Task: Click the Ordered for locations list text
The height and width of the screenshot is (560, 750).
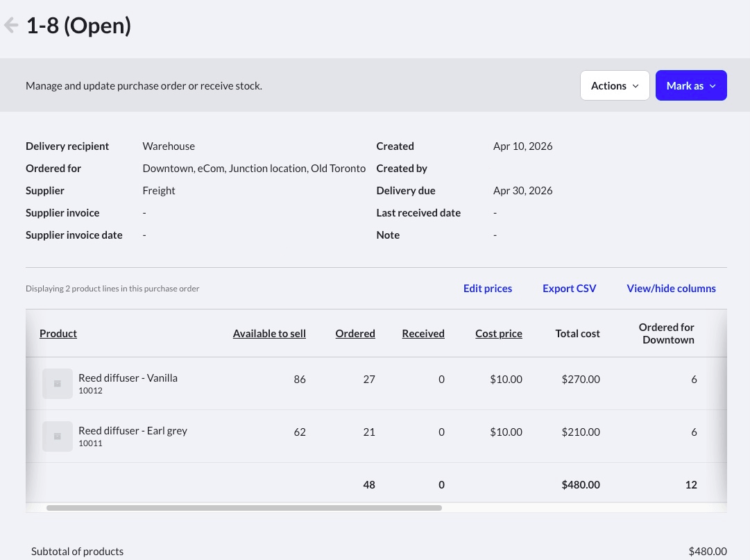Action: coord(254,169)
